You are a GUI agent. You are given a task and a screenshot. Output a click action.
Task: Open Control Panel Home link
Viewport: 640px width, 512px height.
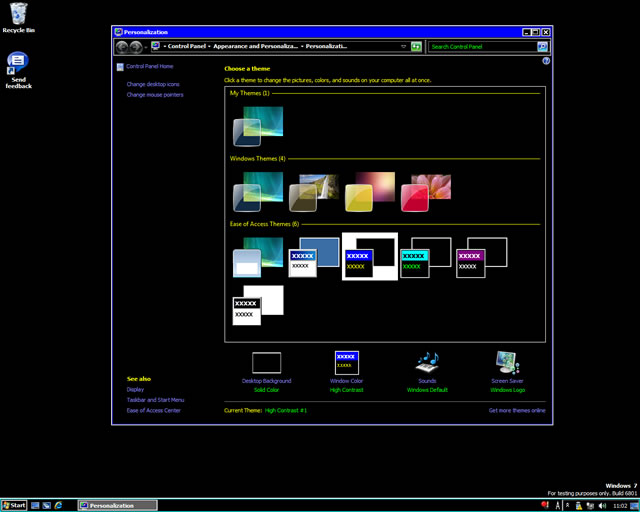(x=149, y=66)
